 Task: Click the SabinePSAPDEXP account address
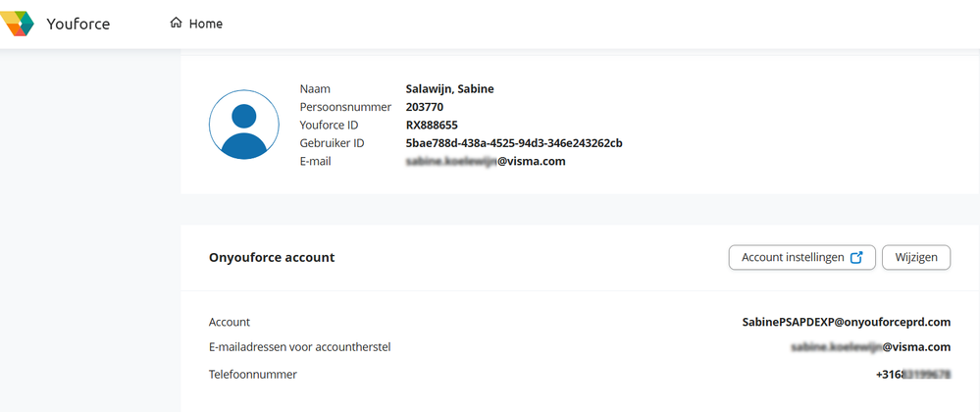click(x=847, y=322)
